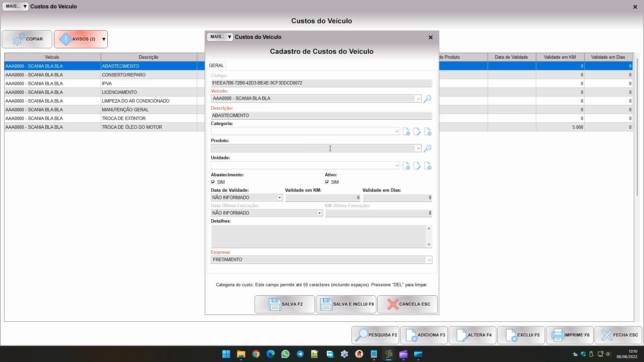Click into the Detalhes text area
The width and height of the screenshot is (644, 362).
point(318,236)
